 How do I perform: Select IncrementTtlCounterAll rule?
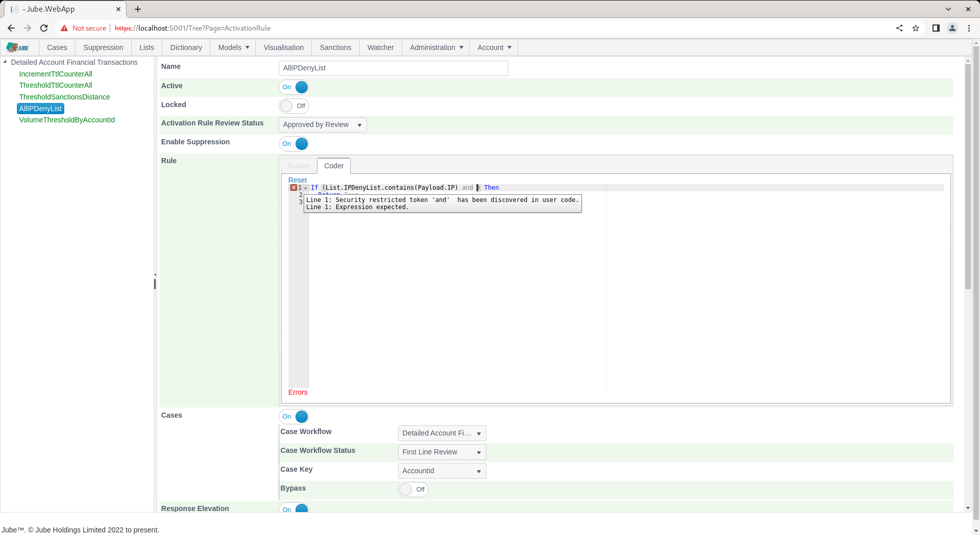pyautogui.click(x=56, y=74)
